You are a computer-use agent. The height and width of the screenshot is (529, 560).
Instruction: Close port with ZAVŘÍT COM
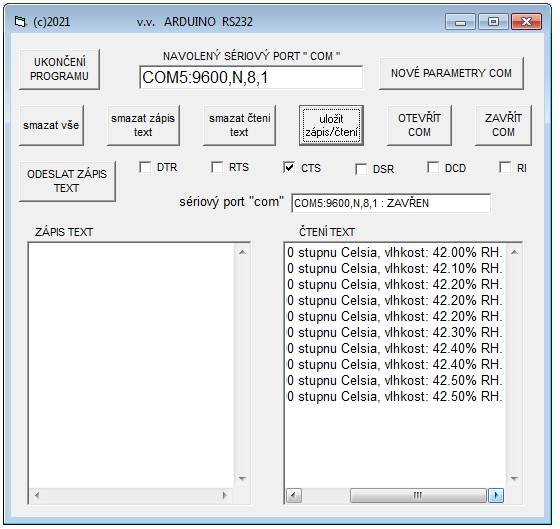(x=503, y=125)
